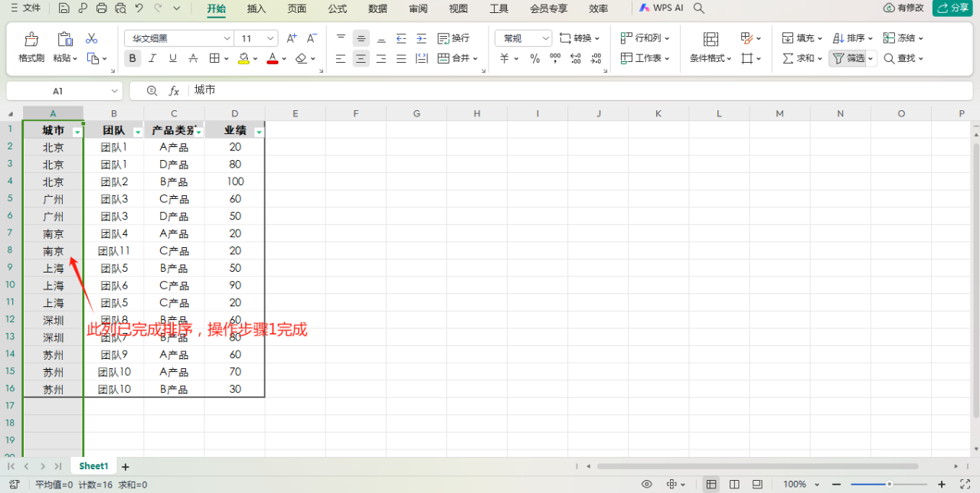Increase font size with A+ icon
The height and width of the screenshot is (493, 980).
point(292,38)
